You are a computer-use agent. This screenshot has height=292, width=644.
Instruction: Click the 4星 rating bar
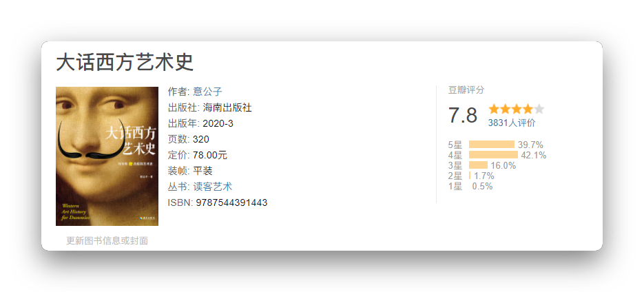point(493,155)
